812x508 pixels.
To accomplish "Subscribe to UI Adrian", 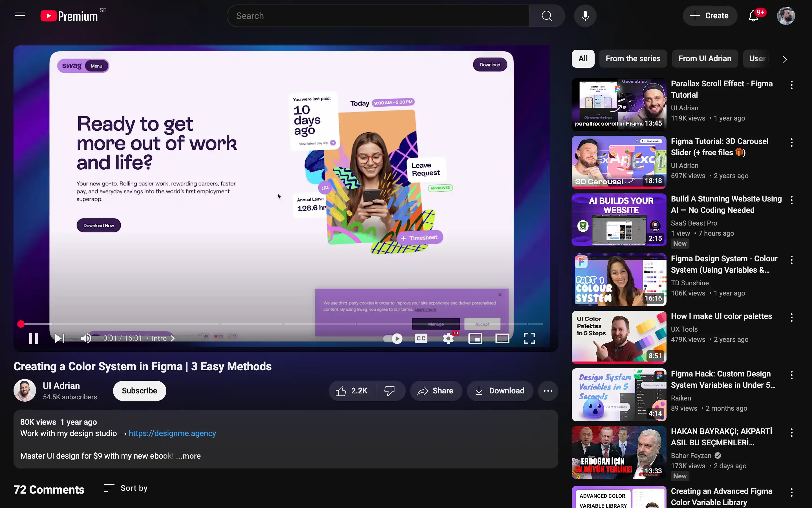I will tap(140, 391).
